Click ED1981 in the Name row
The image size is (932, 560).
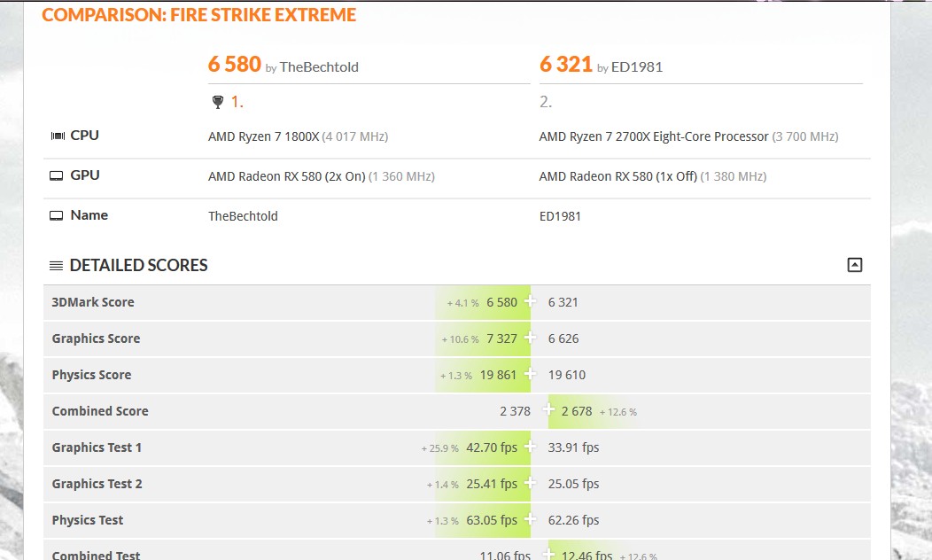(x=560, y=216)
